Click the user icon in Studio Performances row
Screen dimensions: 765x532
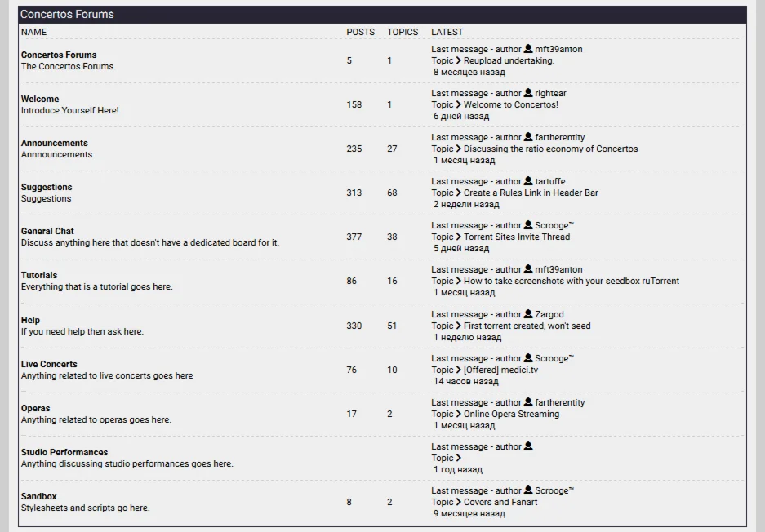528,446
